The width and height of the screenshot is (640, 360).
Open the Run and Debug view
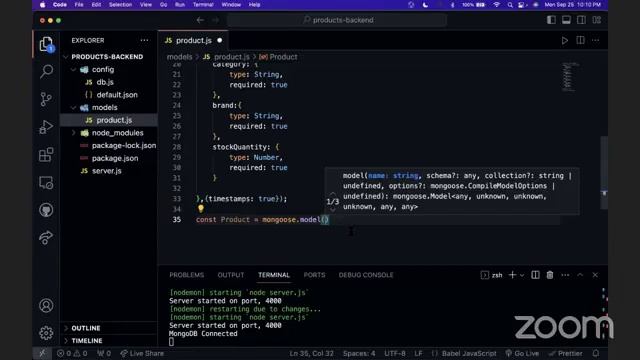point(46,127)
